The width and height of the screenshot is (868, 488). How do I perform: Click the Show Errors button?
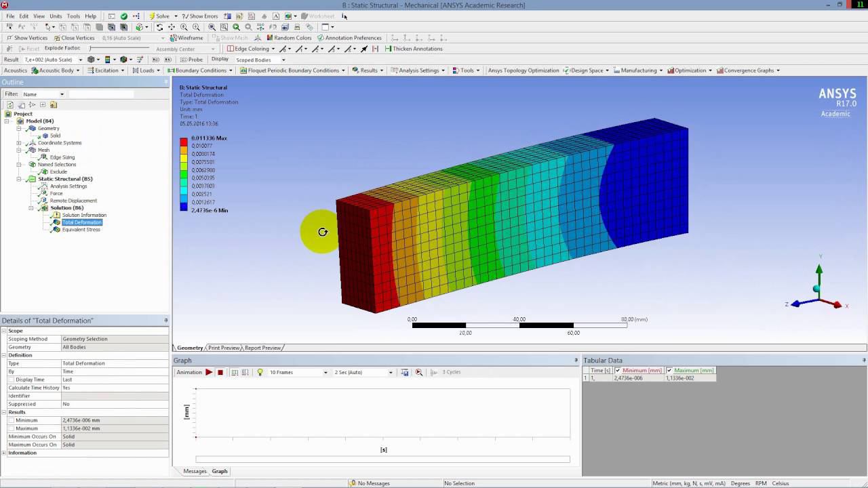pyautogui.click(x=200, y=16)
